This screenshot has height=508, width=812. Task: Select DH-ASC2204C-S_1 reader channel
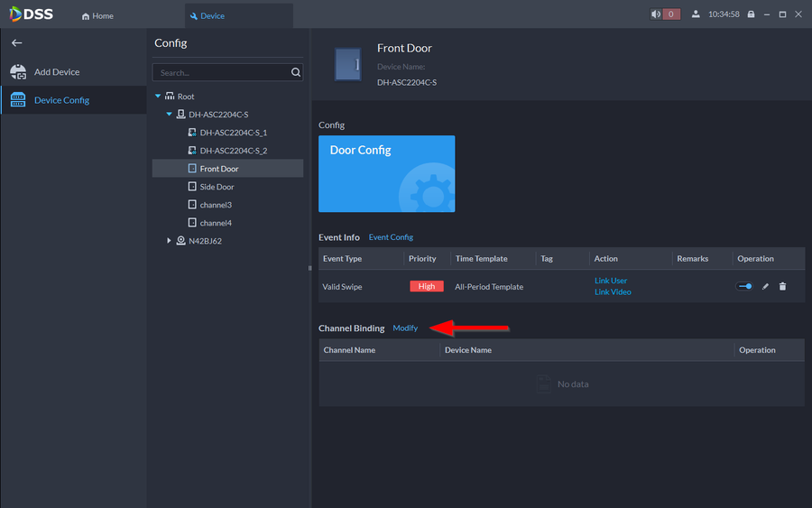[234, 133]
